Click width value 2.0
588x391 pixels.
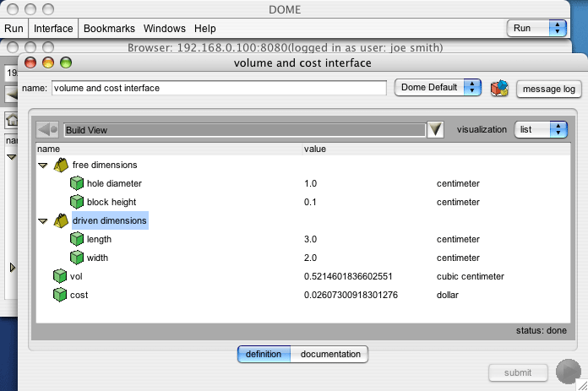[311, 258]
